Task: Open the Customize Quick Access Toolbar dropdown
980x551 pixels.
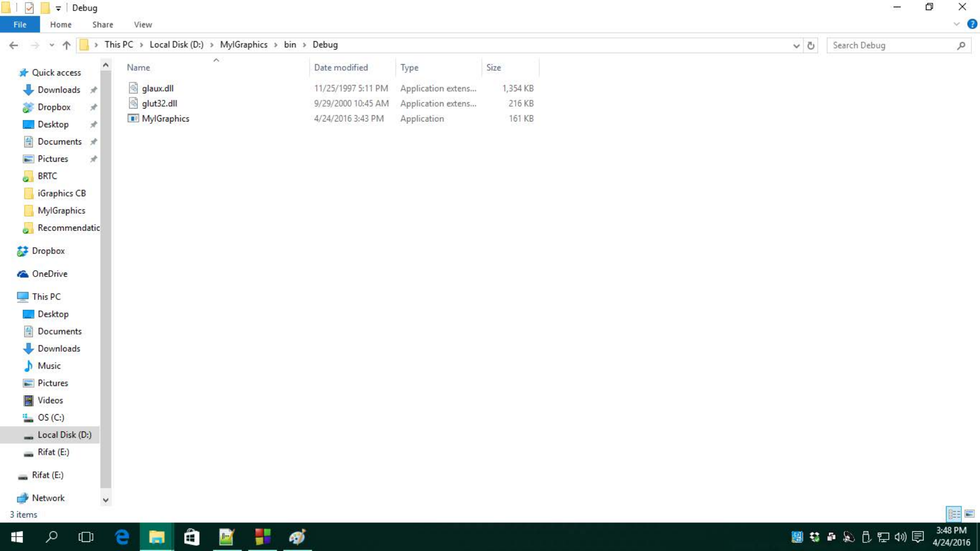Action: pyautogui.click(x=58, y=8)
